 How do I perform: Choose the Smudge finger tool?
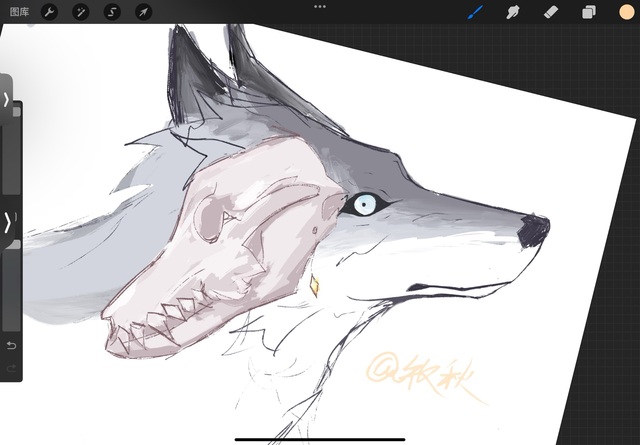(x=513, y=12)
